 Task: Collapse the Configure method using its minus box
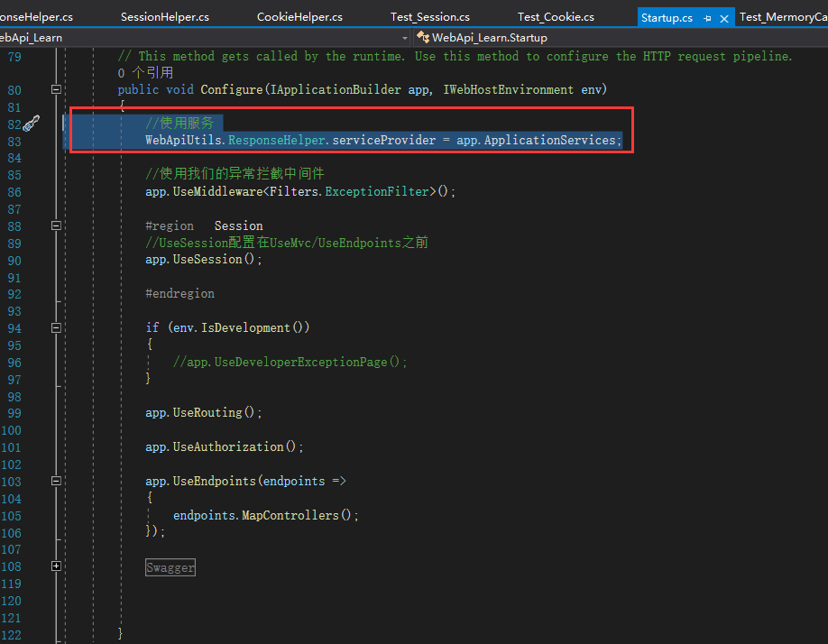[55, 89]
